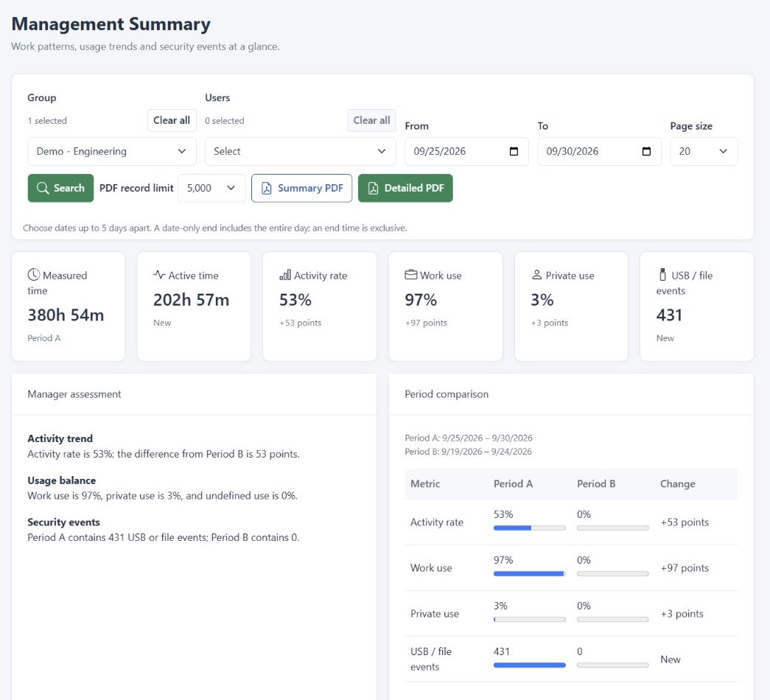Click the Manager assessment panel title
Viewport: 770px width, 700px height.
(x=74, y=394)
